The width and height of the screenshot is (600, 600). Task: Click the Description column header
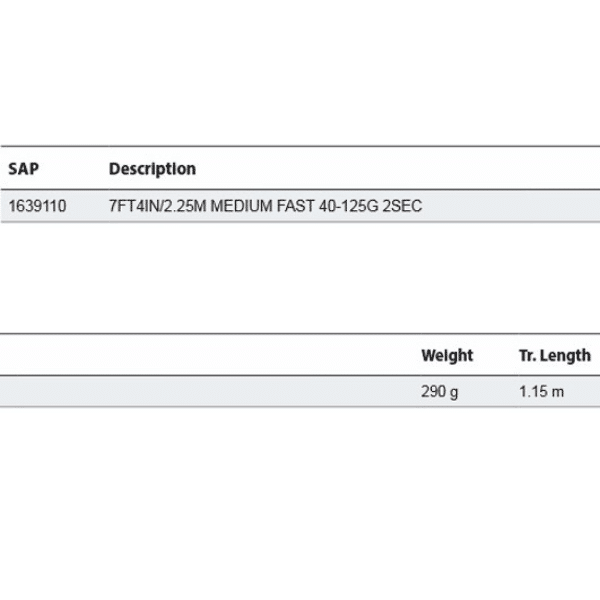click(x=152, y=169)
